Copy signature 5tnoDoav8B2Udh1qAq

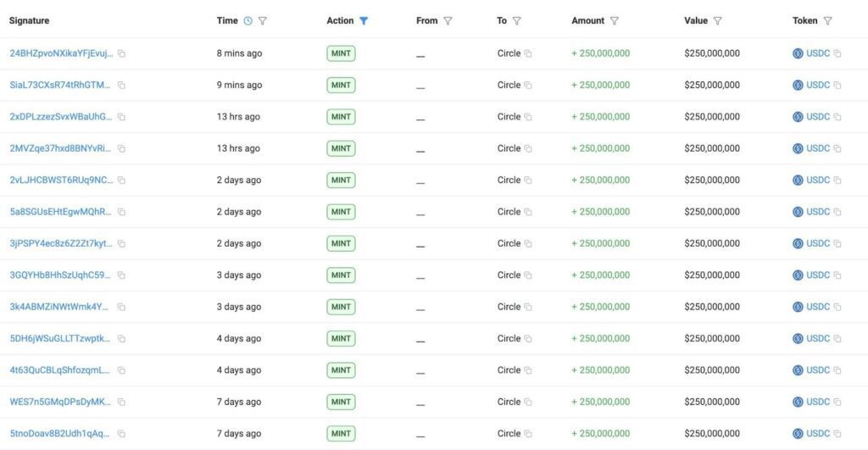(121, 433)
